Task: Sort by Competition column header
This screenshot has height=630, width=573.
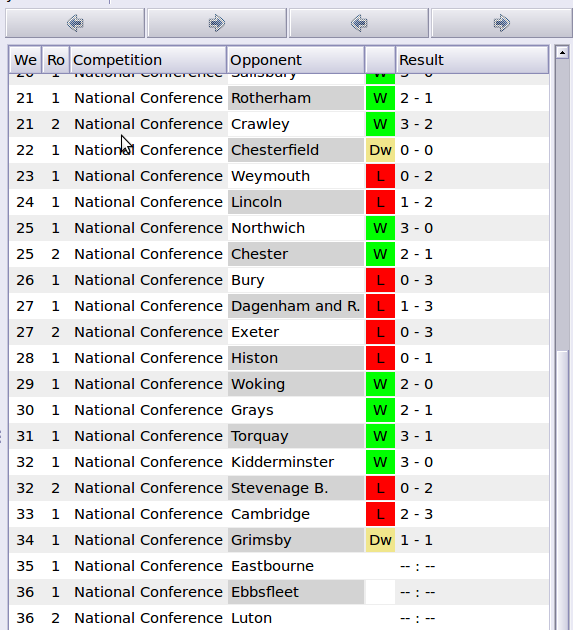Action: pos(148,60)
